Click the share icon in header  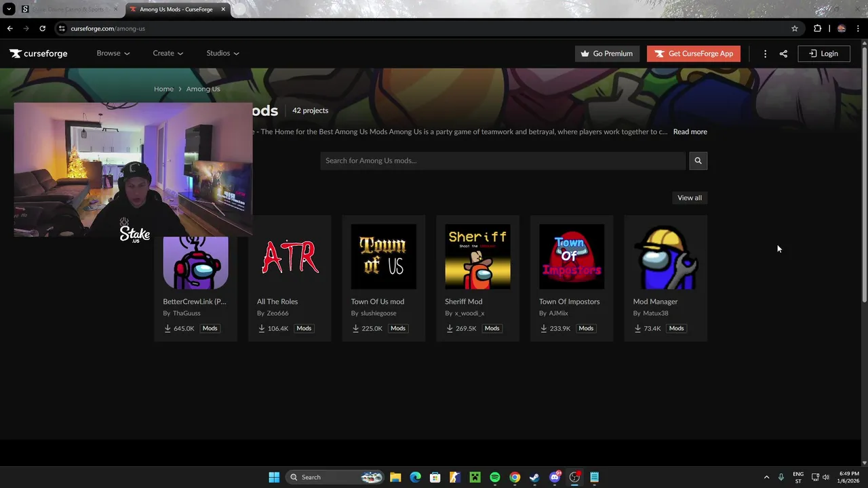coord(783,54)
